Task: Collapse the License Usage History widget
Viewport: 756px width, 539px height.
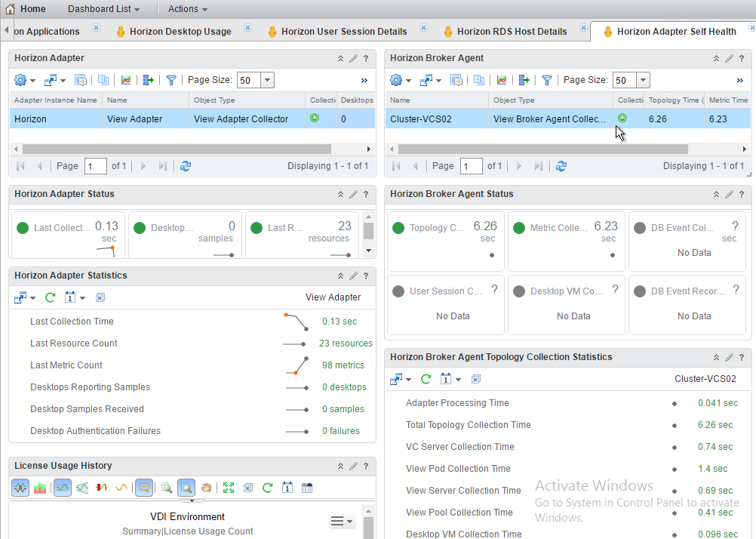Action: (340, 466)
